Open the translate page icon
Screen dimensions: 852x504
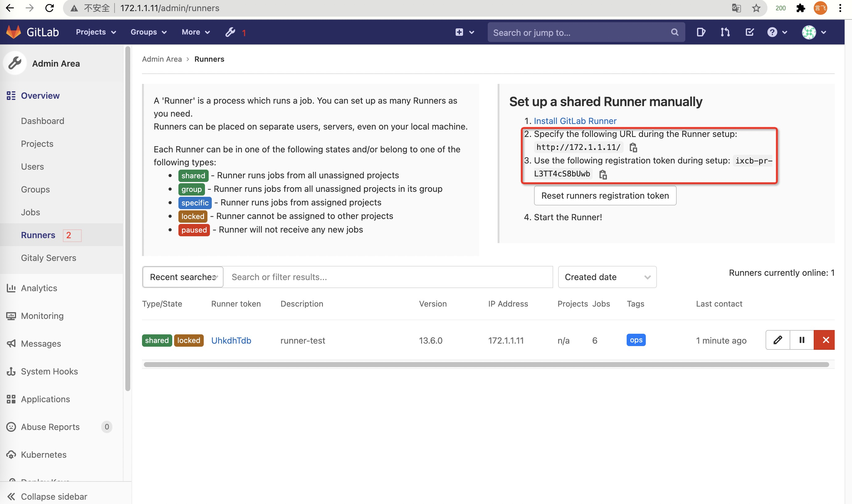click(x=736, y=8)
